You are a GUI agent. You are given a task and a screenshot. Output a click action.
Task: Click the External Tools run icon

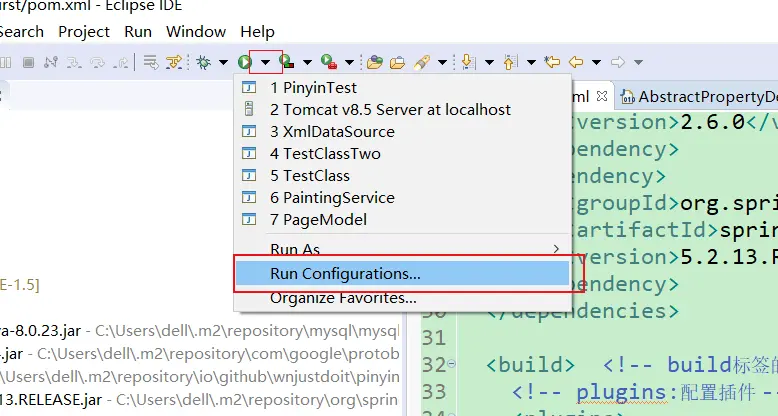point(328,62)
